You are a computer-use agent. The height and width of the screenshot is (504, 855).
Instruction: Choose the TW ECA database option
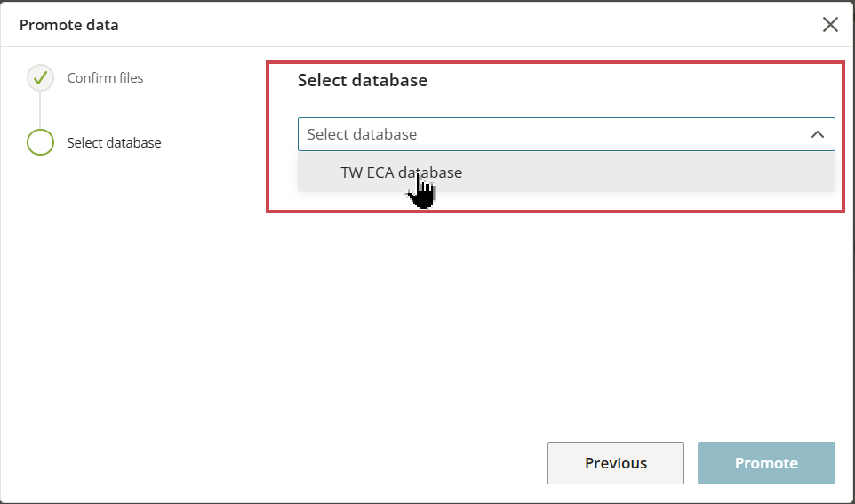tap(566, 172)
